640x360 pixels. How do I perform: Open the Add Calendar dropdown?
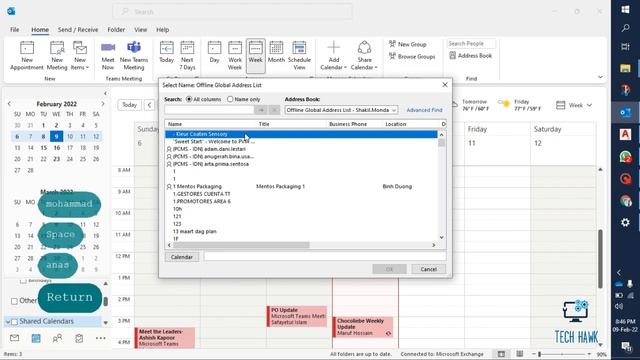pyautogui.click(x=333, y=56)
